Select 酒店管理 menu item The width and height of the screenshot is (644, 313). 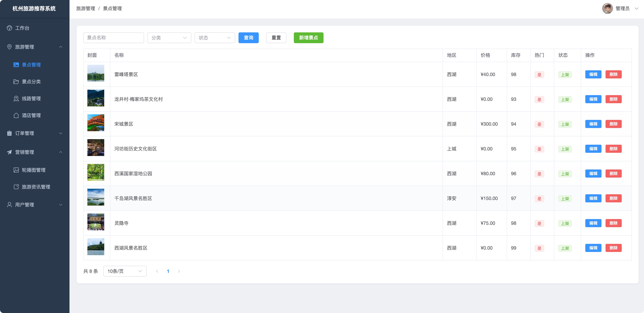[35, 115]
